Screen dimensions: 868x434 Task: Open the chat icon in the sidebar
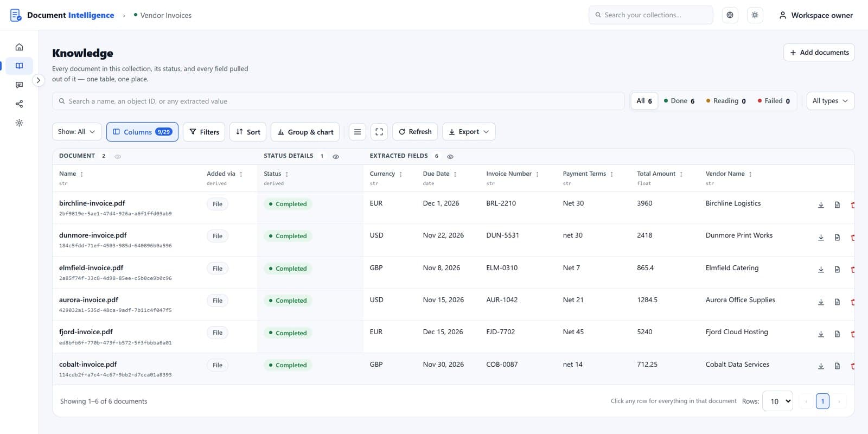(19, 85)
